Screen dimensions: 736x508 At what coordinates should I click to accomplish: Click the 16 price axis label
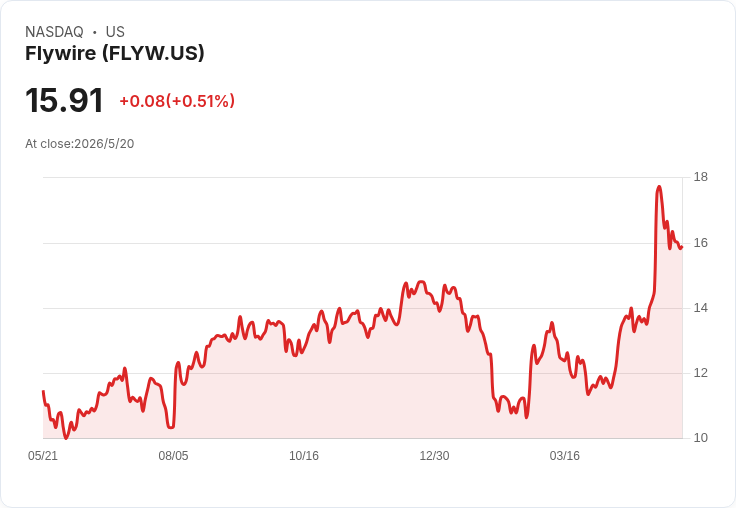(x=701, y=243)
